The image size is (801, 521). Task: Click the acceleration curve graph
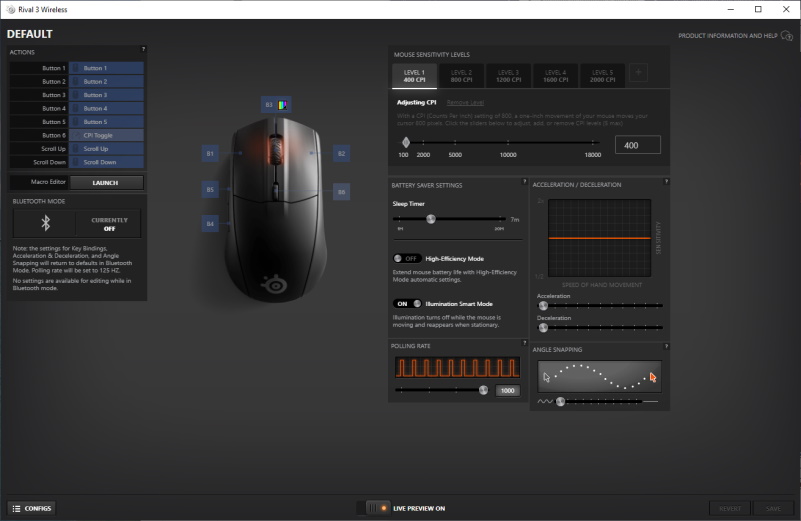click(599, 238)
